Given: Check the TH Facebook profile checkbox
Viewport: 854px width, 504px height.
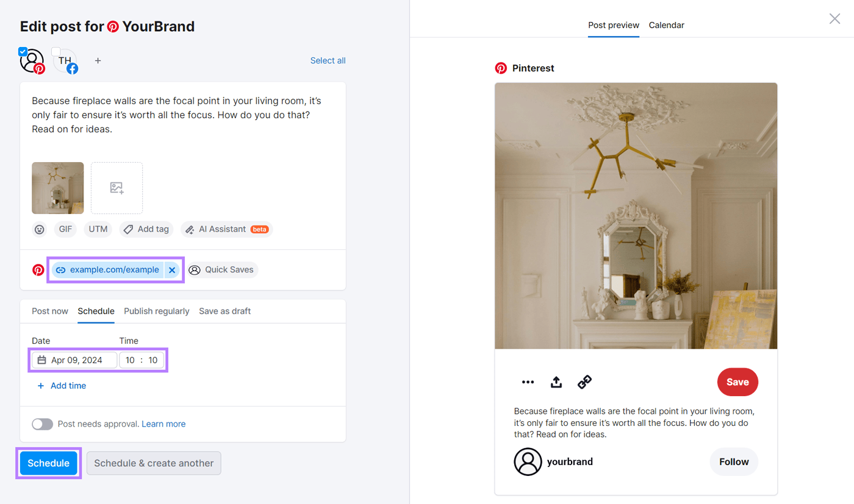Looking at the screenshot, I should [x=56, y=52].
